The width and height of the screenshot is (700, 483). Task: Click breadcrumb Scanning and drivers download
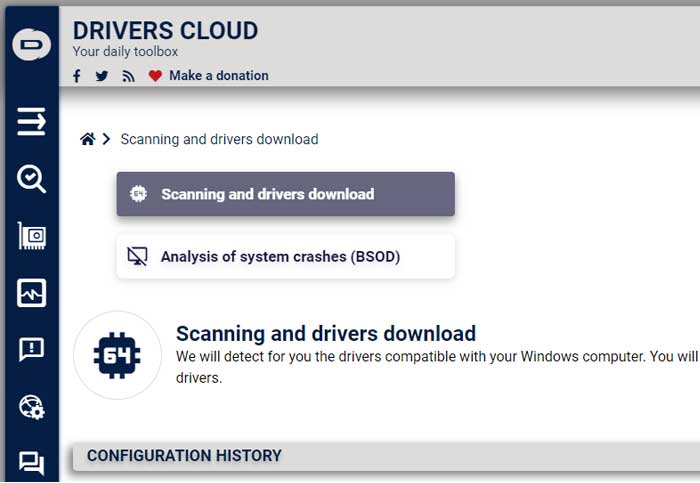[219, 139]
